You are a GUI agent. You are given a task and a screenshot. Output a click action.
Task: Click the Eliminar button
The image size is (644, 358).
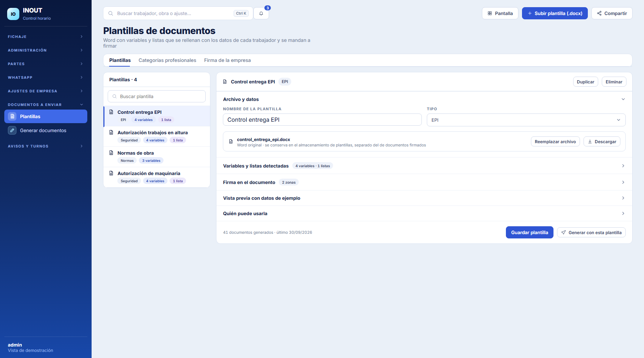[614, 82]
